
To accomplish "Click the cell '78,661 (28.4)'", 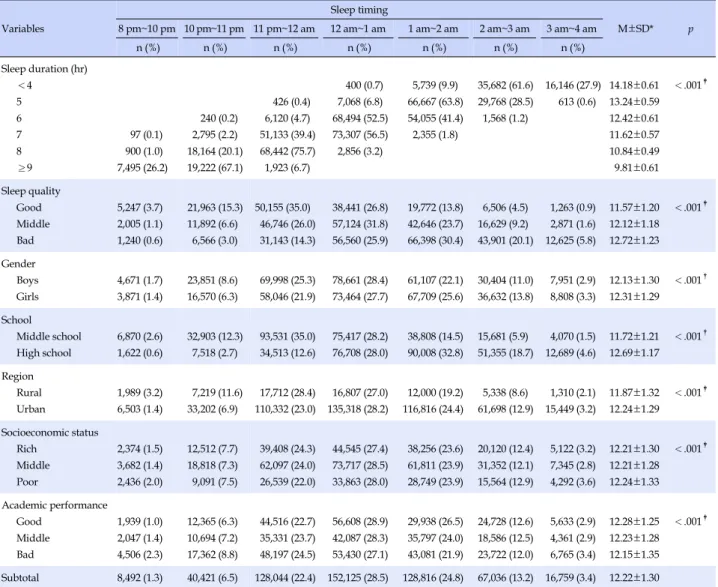I will pyautogui.click(x=360, y=280).
